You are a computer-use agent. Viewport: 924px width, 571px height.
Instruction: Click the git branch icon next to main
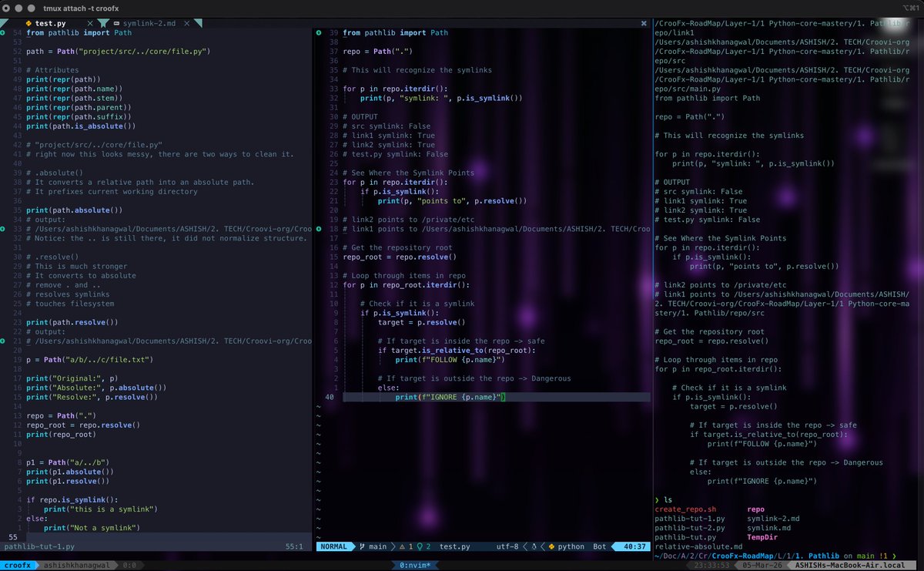point(362,546)
